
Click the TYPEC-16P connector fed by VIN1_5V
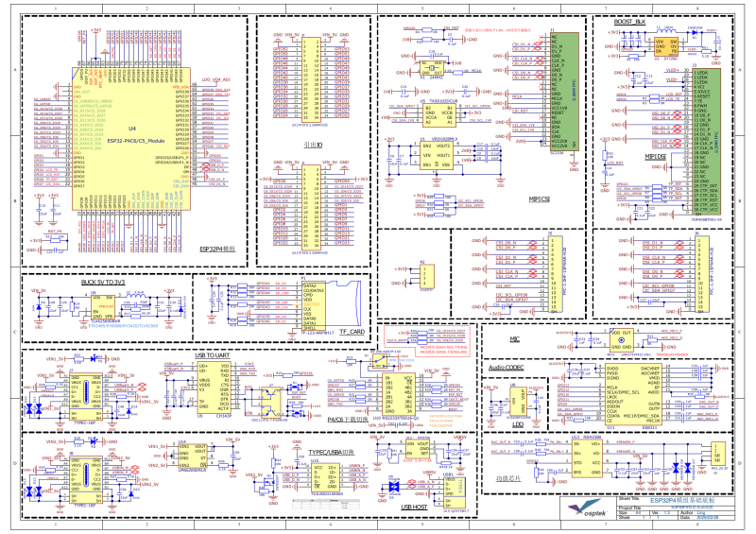(85, 398)
